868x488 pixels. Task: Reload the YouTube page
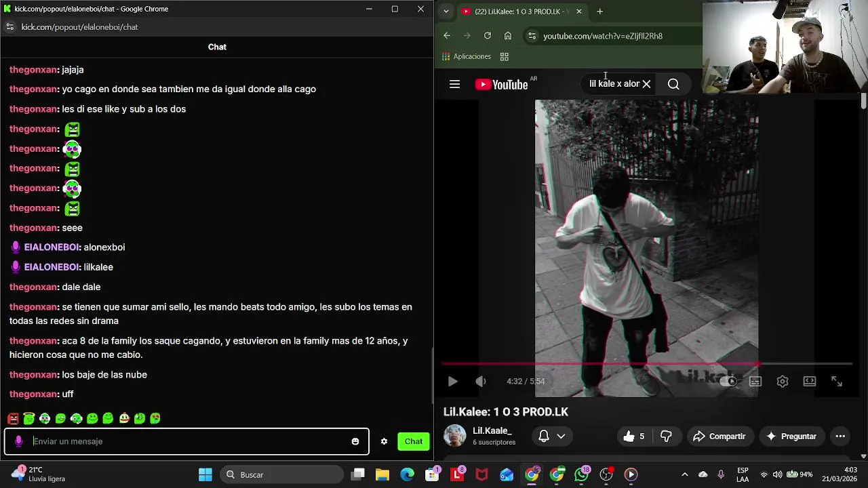487,36
